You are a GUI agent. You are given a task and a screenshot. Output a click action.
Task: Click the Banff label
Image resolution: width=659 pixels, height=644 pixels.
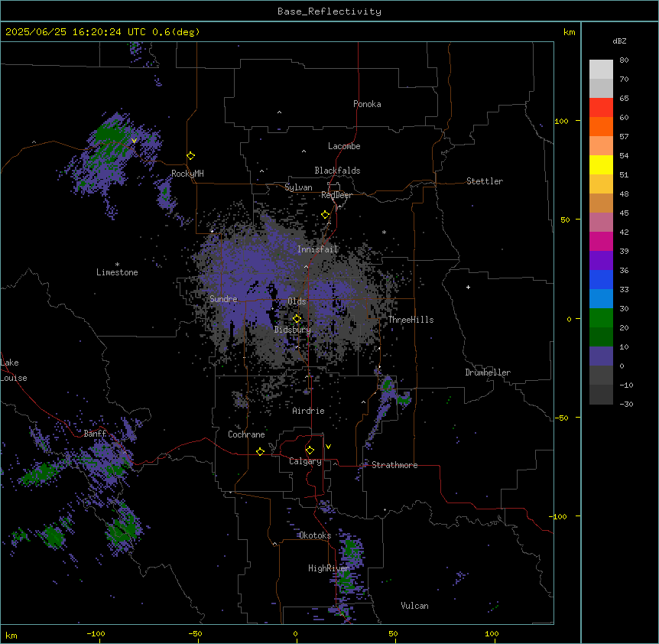[x=95, y=434]
